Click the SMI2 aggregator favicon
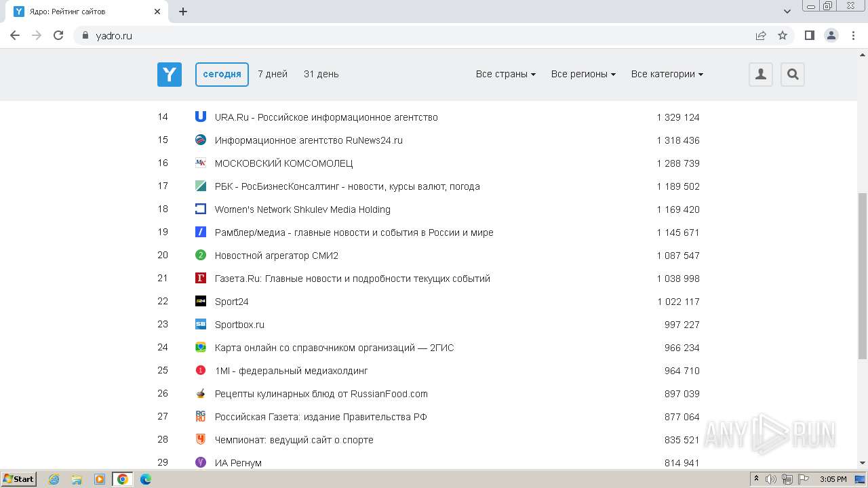Screen dimensions: 868x488 (x=201, y=255)
